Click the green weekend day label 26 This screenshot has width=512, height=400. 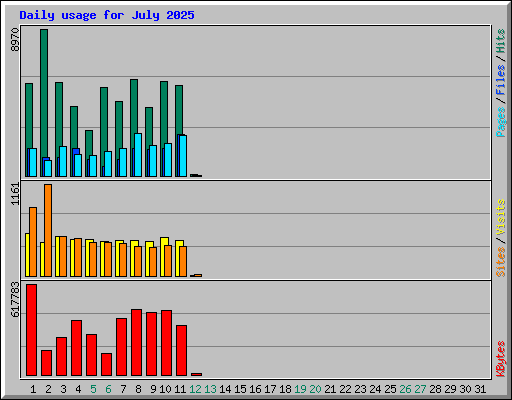[405, 389]
